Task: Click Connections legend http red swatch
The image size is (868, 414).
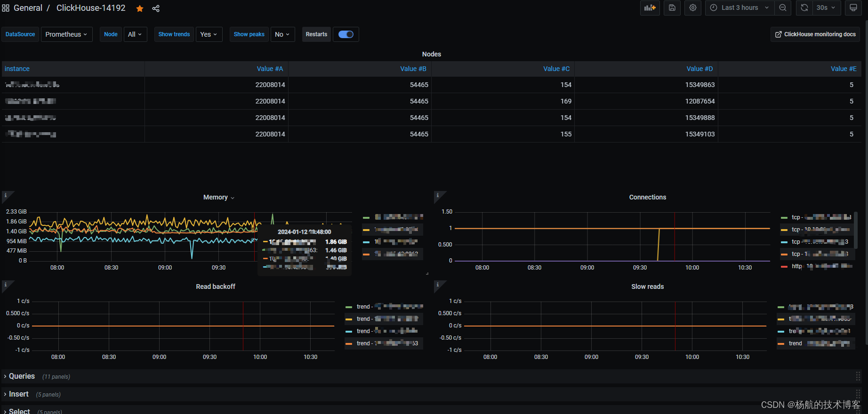Action: tap(784, 266)
